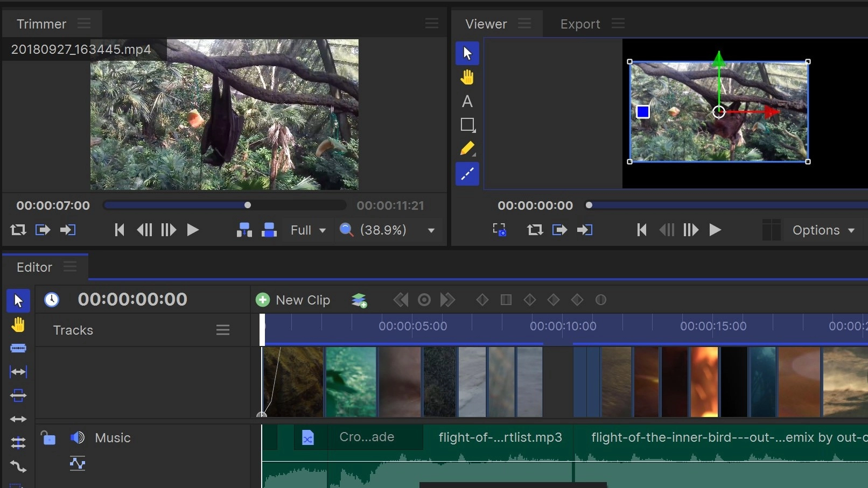The width and height of the screenshot is (868, 488).
Task: Click the set in point icon in Trimmer
Action: [43, 230]
